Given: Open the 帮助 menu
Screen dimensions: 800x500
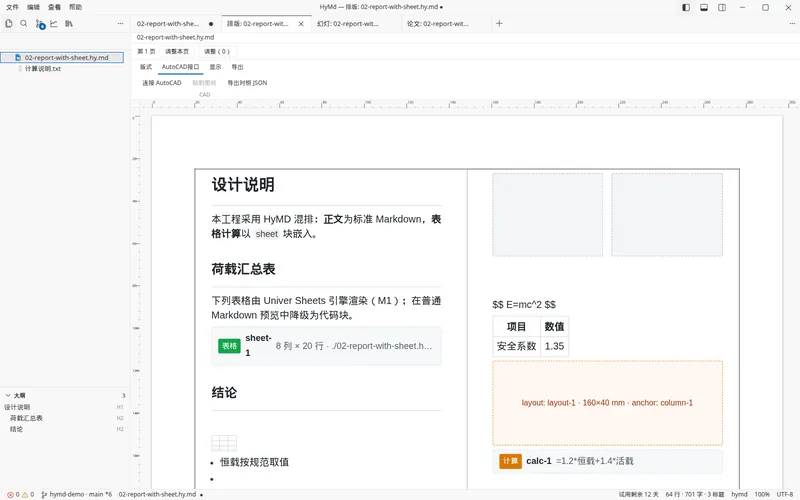Looking at the screenshot, I should tap(75, 7).
